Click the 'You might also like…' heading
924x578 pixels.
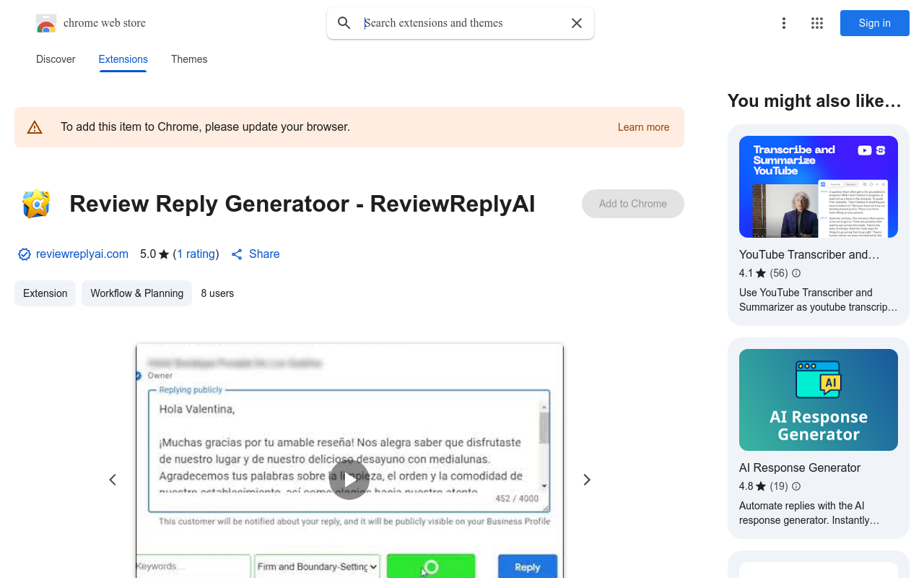(814, 101)
